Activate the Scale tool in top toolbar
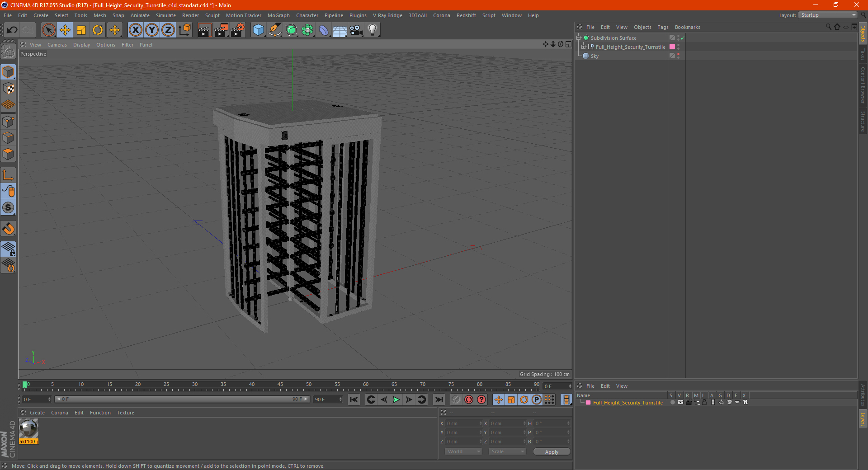 click(81, 30)
